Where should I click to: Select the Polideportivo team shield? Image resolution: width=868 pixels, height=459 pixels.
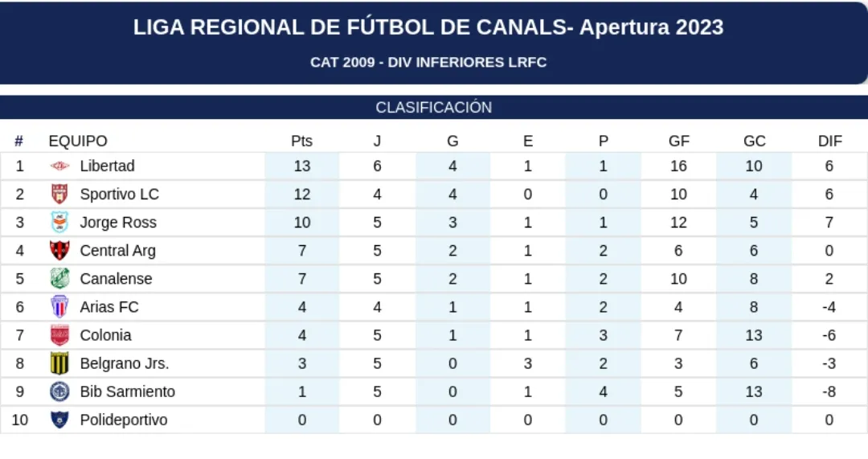pyautogui.click(x=60, y=420)
